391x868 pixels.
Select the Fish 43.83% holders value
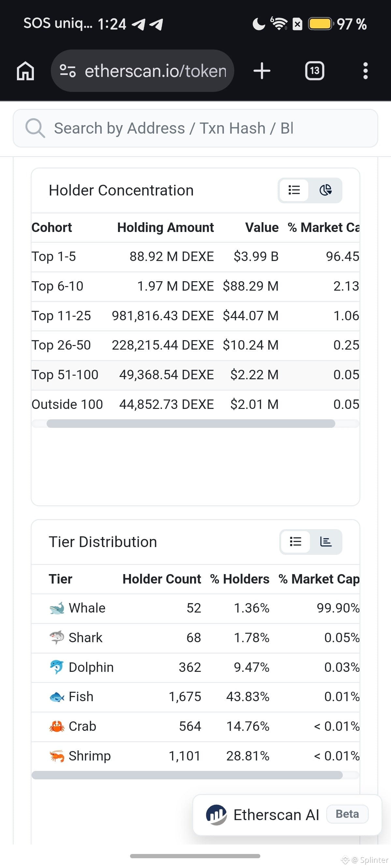248,697
